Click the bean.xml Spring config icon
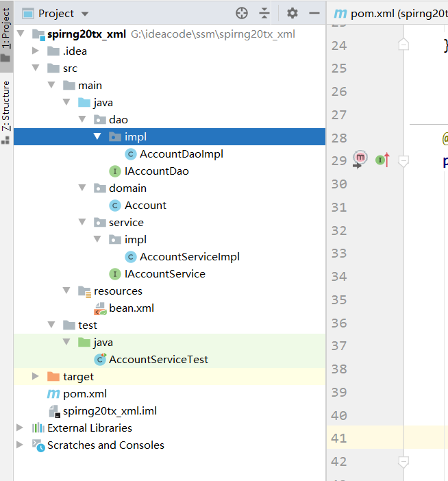Image resolution: width=448 pixels, height=481 pixels. click(x=100, y=309)
